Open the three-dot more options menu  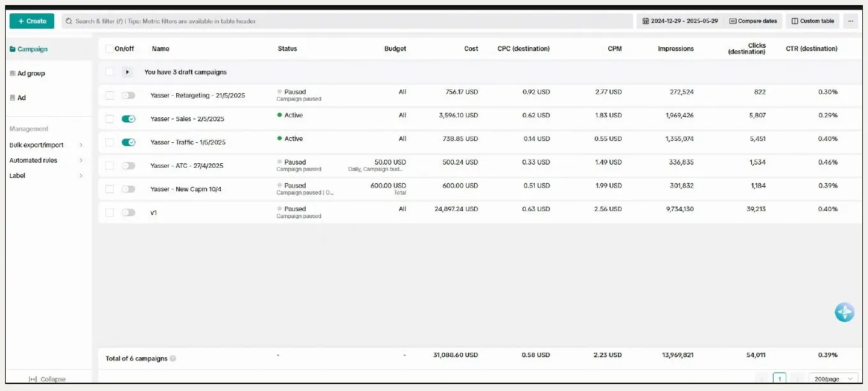click(x=850, y=21)
